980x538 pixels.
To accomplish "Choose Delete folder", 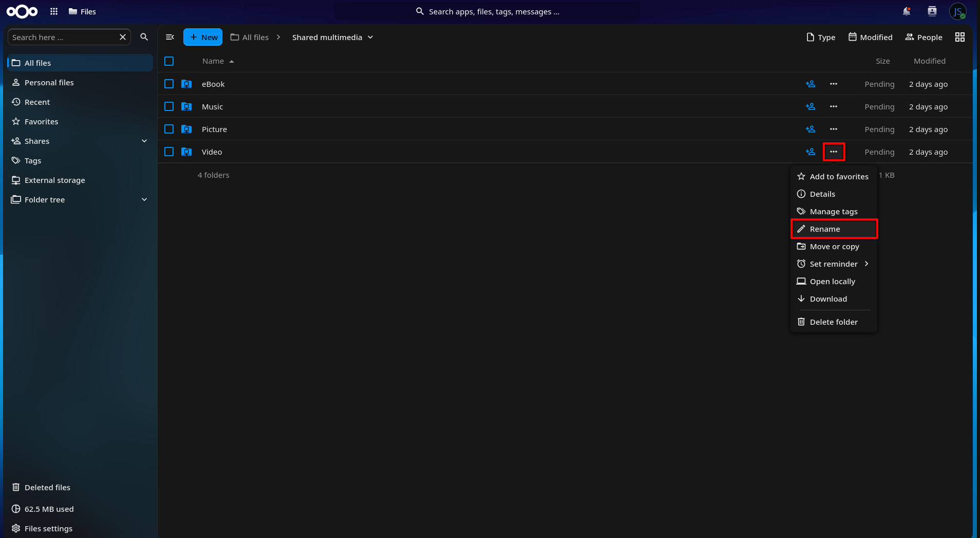I will pyautogui.click(x=834, y=322).
